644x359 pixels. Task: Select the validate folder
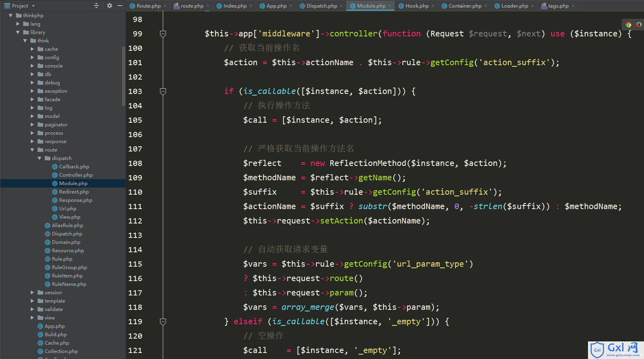(54, 309)
